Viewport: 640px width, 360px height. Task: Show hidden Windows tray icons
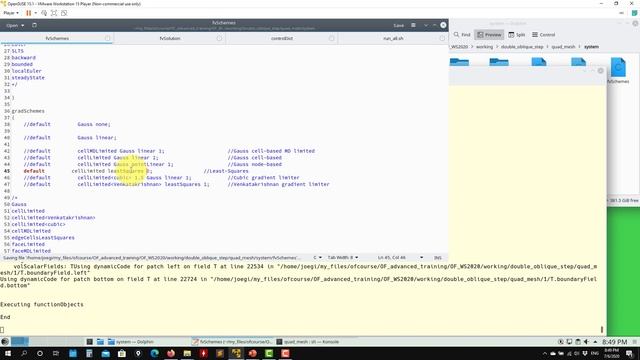pos(544,353)
